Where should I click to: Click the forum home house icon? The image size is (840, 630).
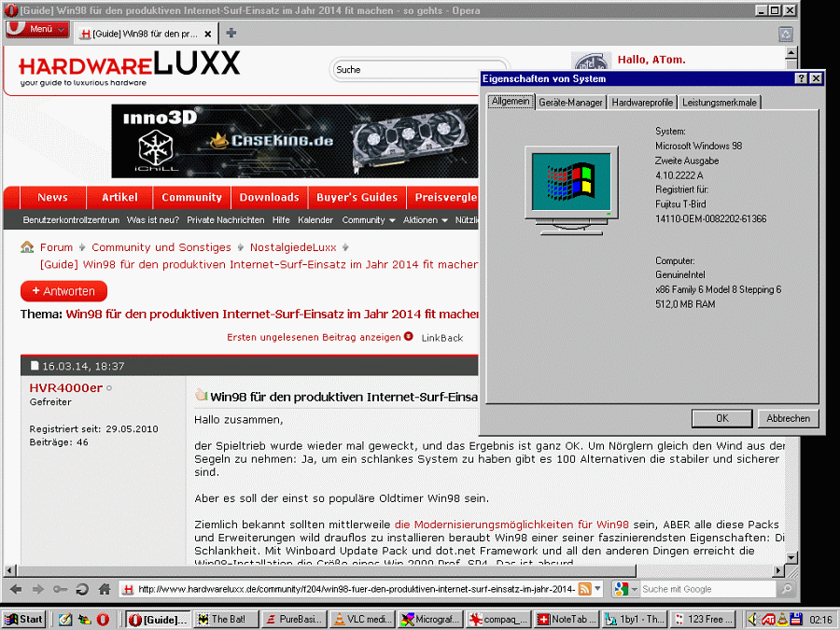pyautogui.click(x=27, y=247)
